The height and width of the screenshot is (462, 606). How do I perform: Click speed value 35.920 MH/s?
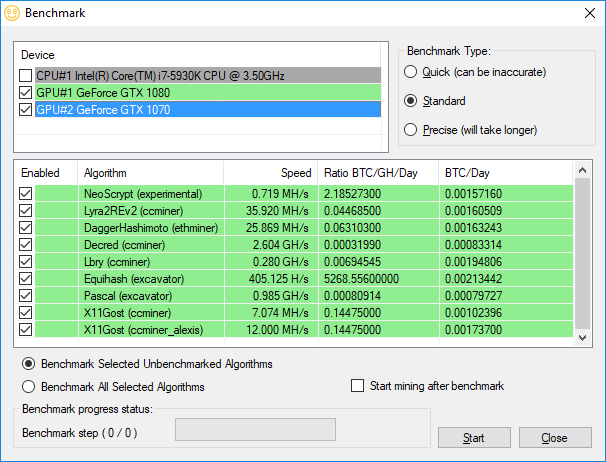click(x=277, y=210)
